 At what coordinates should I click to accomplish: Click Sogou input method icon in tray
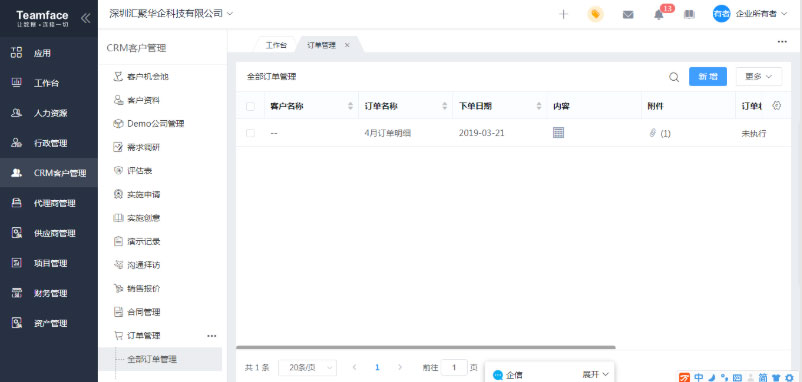pyautogui.click(x=684, y=377)
